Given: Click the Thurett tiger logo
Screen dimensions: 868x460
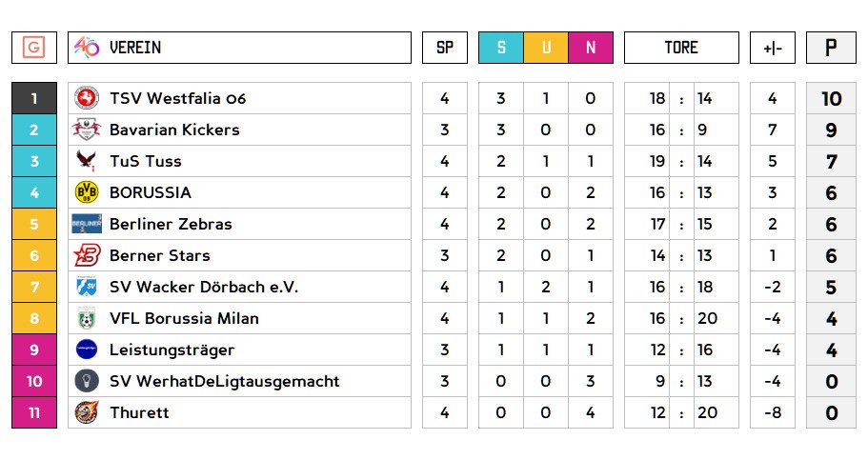Looking at the screenshot, I should 87,412.
